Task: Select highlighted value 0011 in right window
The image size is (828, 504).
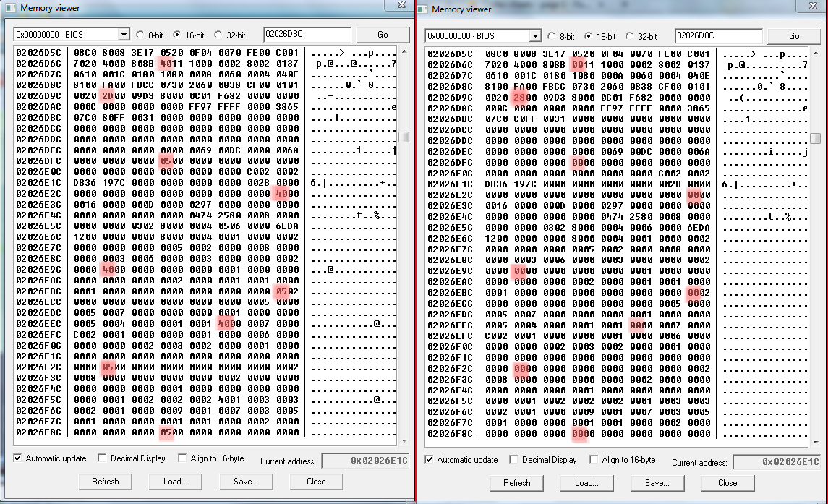Action: point(583,65)
